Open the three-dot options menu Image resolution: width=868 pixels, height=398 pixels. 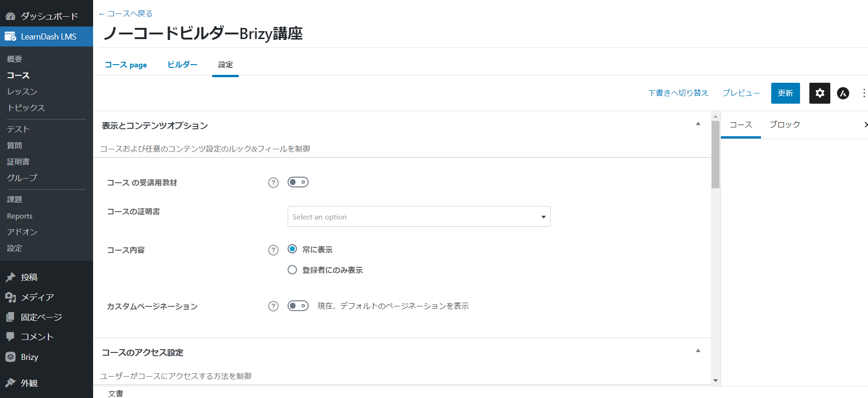point(864,93)
